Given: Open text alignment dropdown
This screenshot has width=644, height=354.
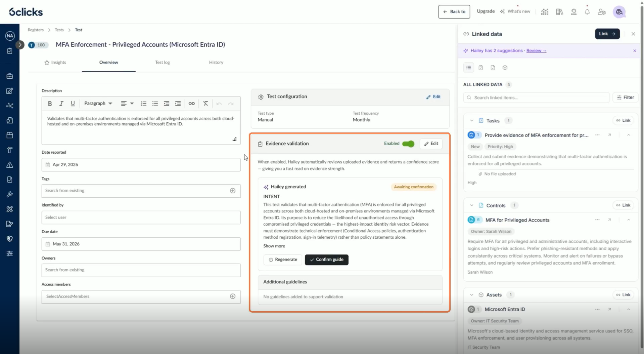Looking at the screenshot, I should pyautogui.click(x=127, y=104).
